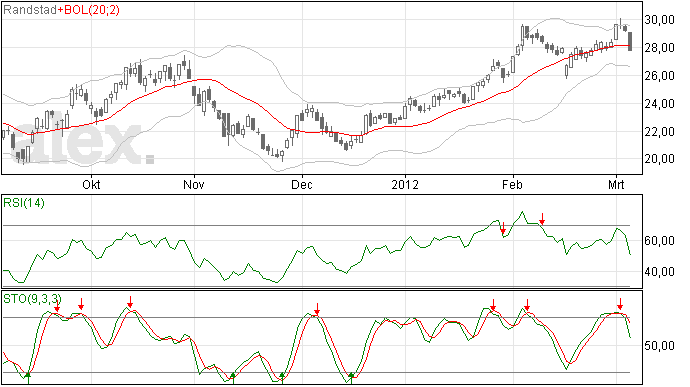Click the latest dark candlestick at chart's end

630,41
